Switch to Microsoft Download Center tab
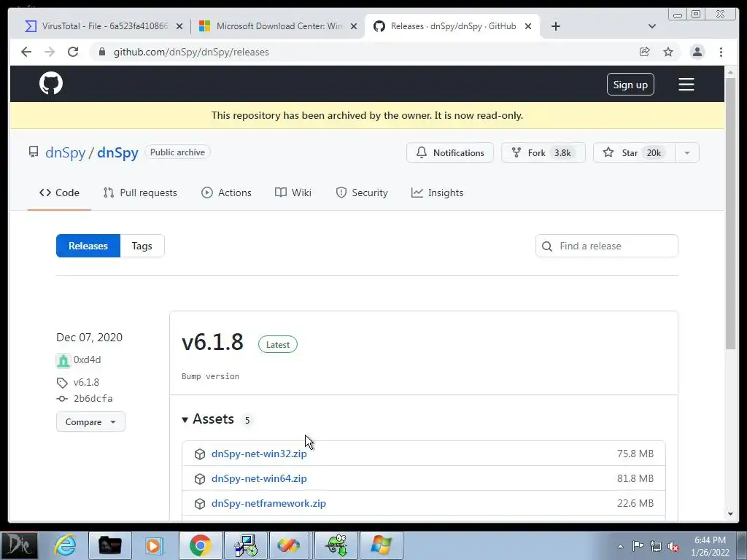This screenshot has height=560, width=747. click(x=278, y=26)
